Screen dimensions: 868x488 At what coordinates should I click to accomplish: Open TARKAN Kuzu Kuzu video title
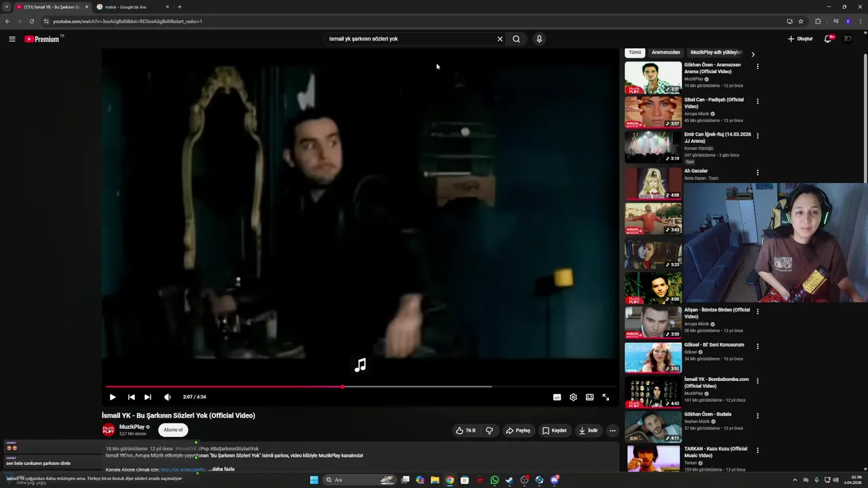point(715,452)
